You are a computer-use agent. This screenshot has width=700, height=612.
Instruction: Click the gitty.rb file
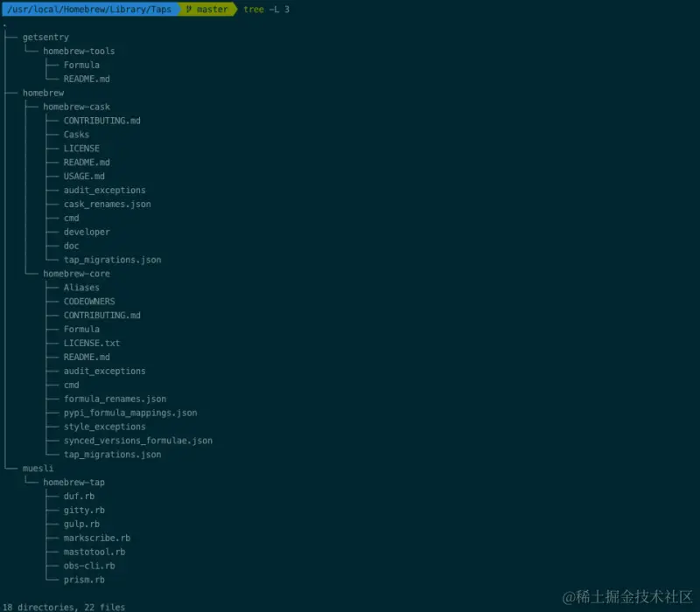coord(84,511)
